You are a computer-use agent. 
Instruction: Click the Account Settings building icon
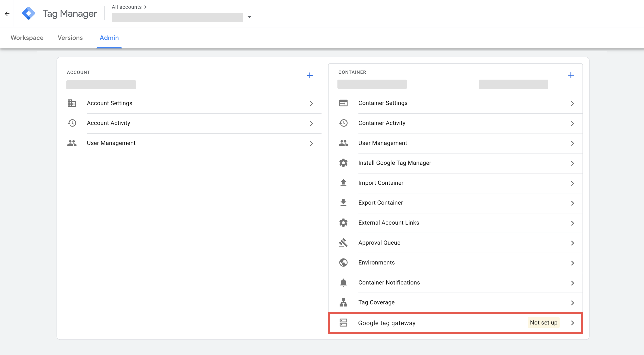point(72,103)
